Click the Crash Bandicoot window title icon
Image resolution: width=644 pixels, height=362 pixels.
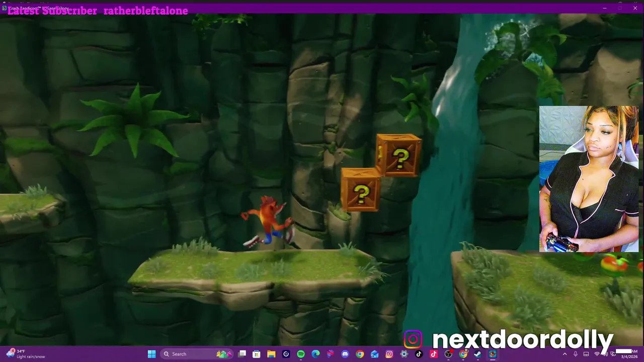click(5, 8)
